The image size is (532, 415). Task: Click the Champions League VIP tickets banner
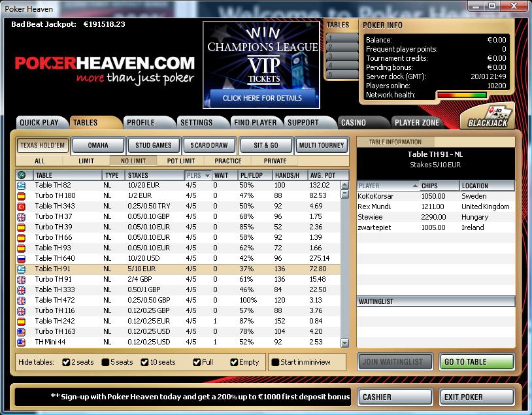(261, 65)
